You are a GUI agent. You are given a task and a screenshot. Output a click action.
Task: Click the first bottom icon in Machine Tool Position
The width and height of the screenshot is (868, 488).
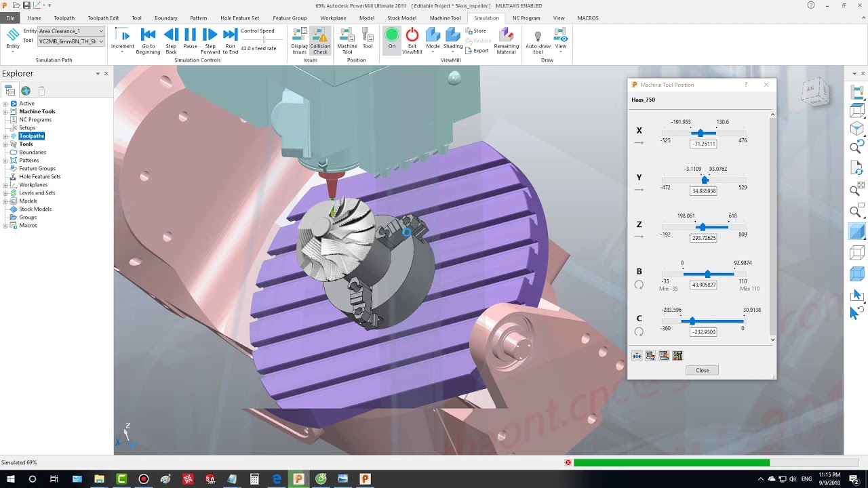point(637,356)
